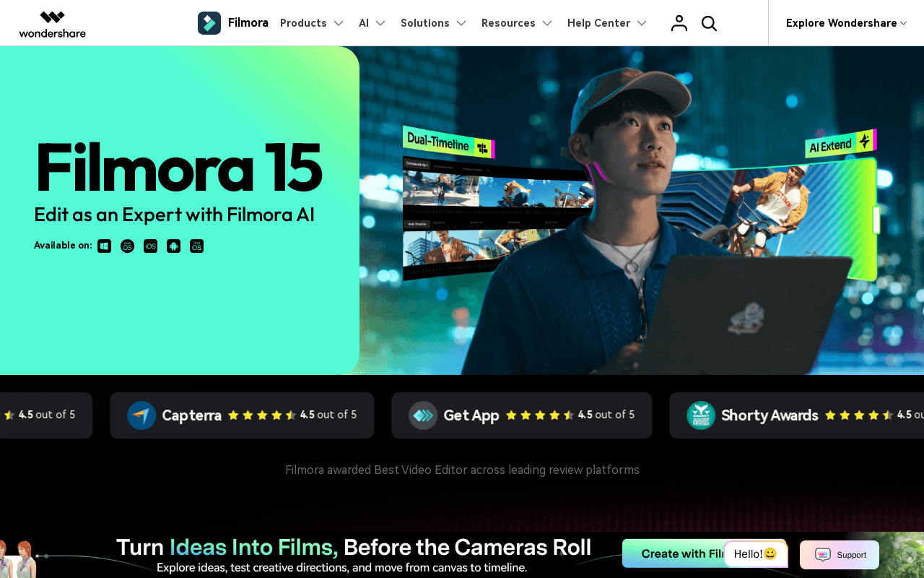Open the Help Center menu
Viewport: 924px width, 578px height.
[x=598, y=23]
